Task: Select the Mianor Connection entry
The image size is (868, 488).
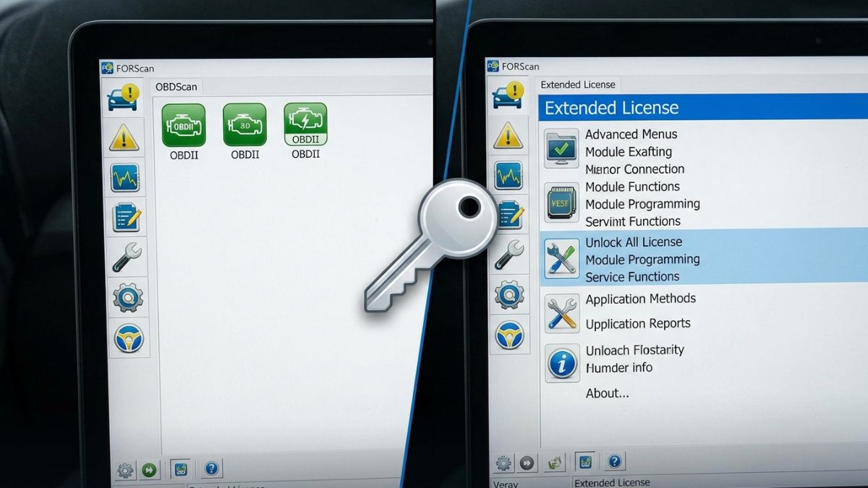Action: click(x=634, y=169)
